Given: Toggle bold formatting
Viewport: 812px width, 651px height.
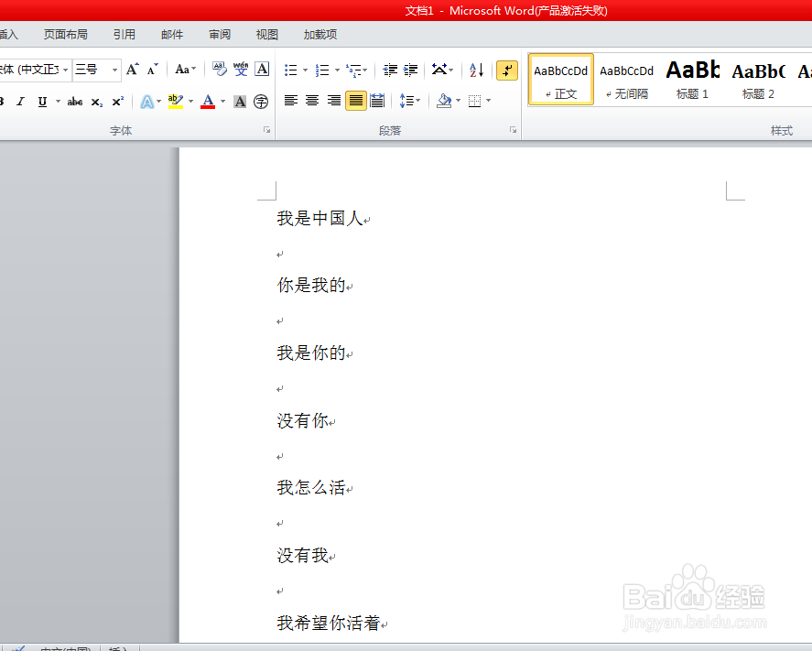Looking at the screenshot, I should 5,101.
